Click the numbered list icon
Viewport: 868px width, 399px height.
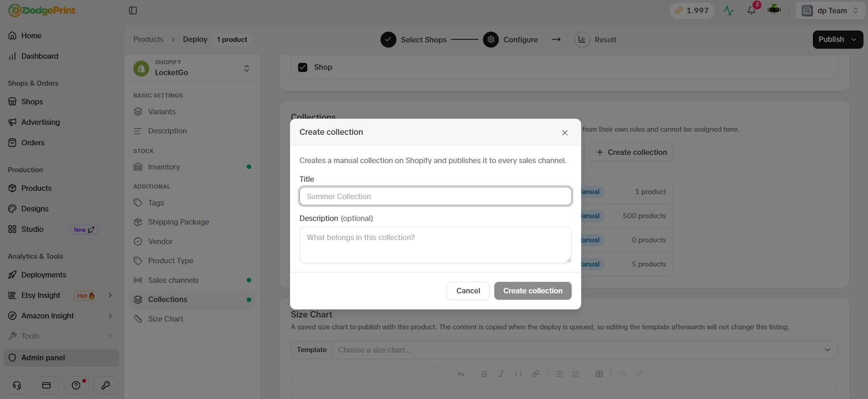[x=575, y=374]
